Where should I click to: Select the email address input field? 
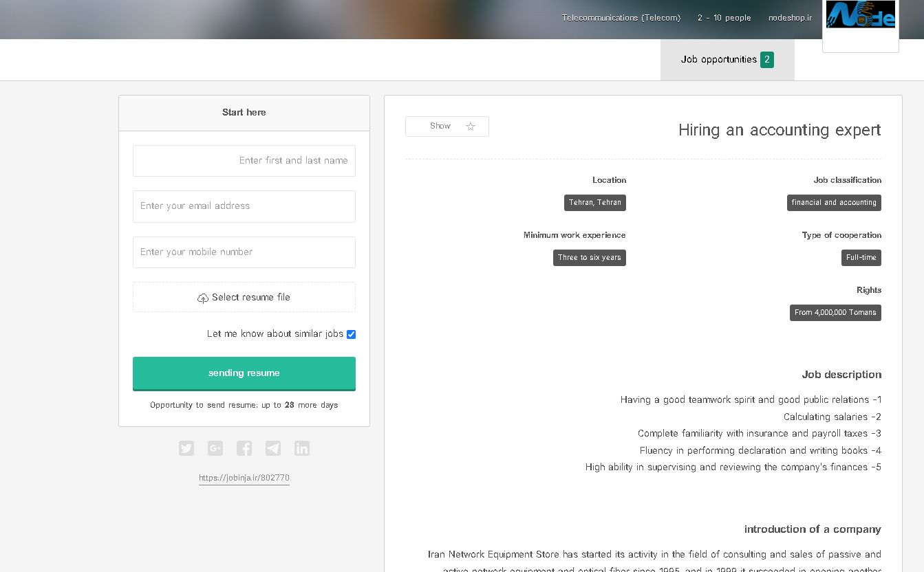(244, 206)
